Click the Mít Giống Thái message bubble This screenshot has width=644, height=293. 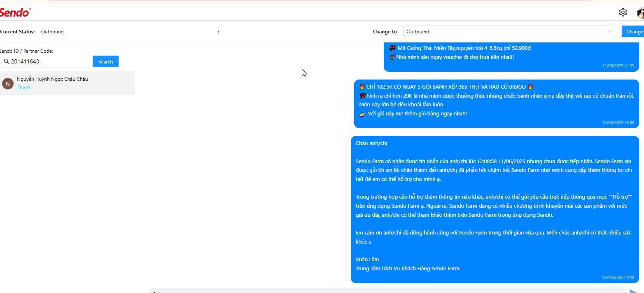coord(511,57)
